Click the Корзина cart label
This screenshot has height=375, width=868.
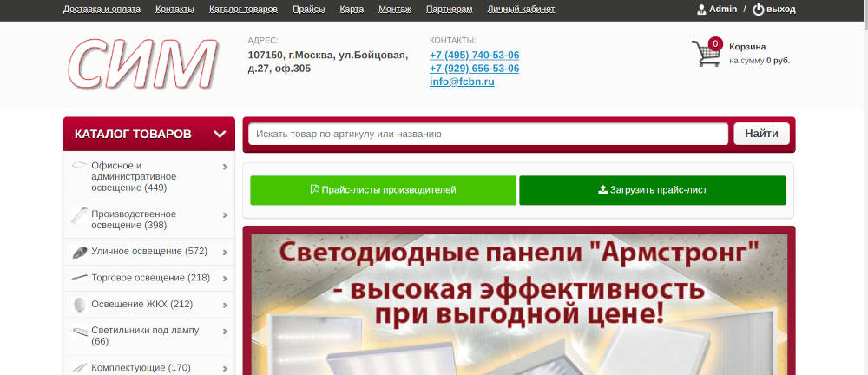point(747,47)
